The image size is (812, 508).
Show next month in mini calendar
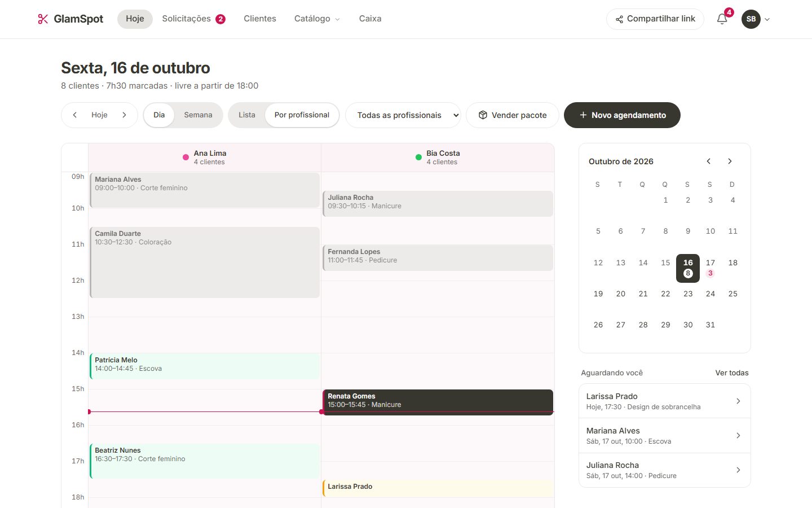[x=730, y=161]
